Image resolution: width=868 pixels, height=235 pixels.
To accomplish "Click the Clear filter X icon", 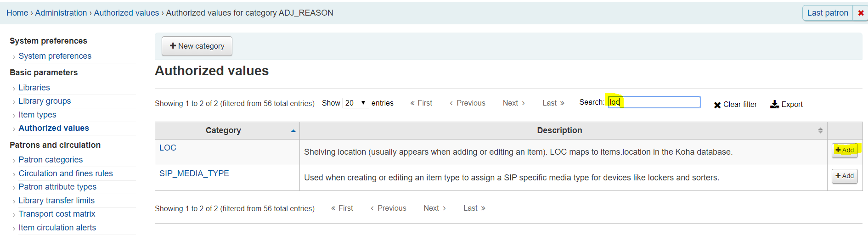I will click(x=717, y=105).
